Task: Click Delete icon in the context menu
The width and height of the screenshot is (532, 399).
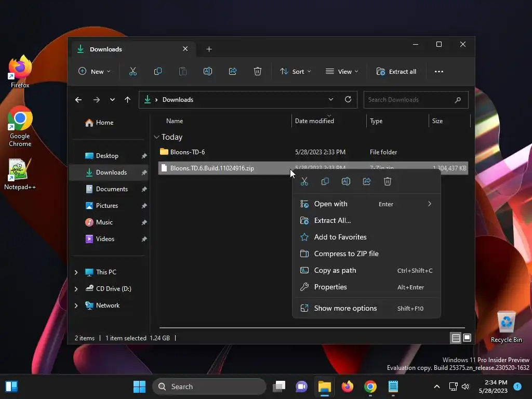Action: tap(388, 181)
